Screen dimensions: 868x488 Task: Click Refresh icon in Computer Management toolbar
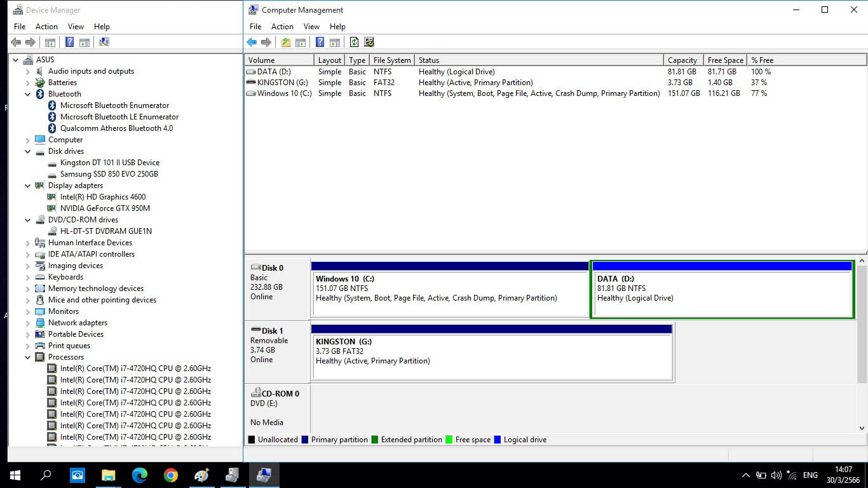tap(354, 42)
